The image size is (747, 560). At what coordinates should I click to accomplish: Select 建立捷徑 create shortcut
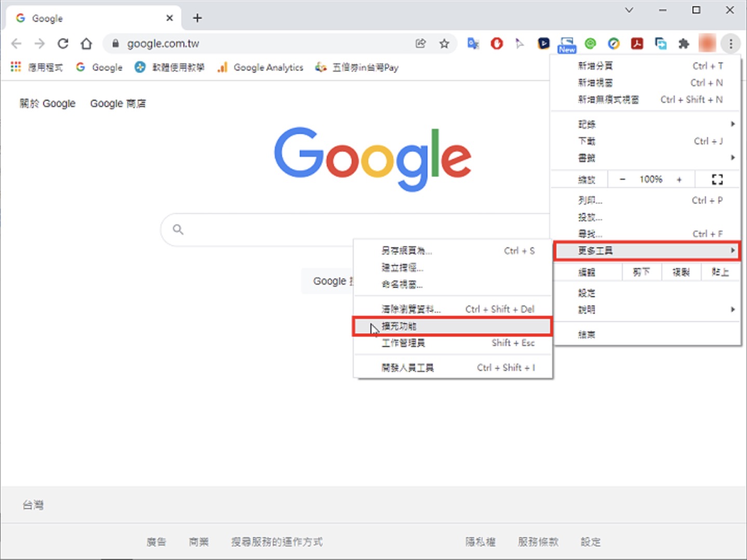452,268
